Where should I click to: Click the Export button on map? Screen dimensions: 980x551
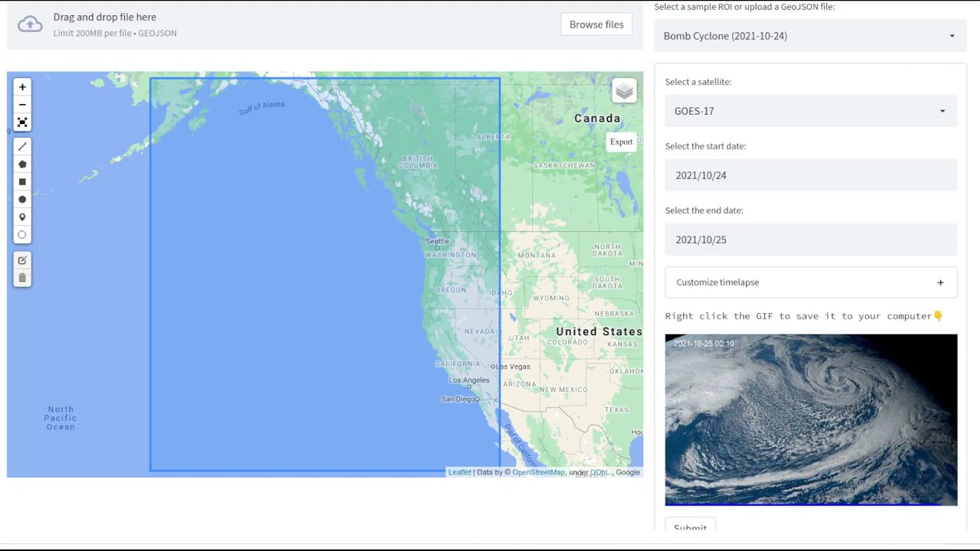coord(622,142)
